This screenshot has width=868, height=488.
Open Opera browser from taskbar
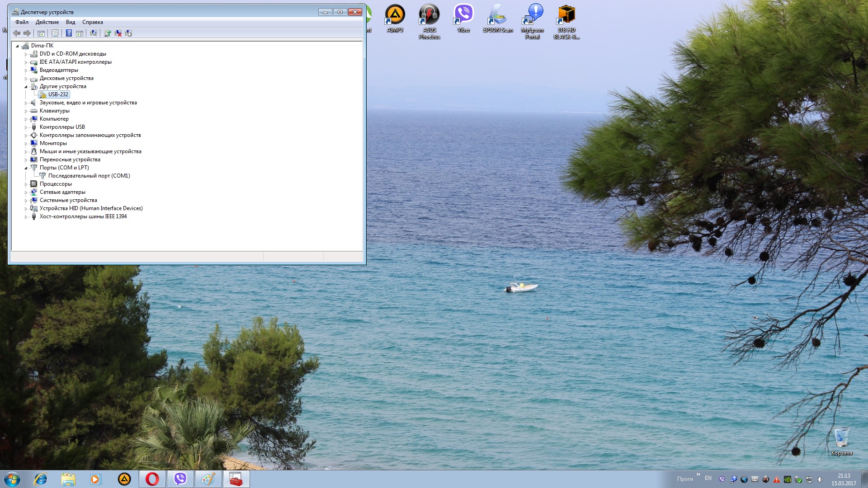152,479
